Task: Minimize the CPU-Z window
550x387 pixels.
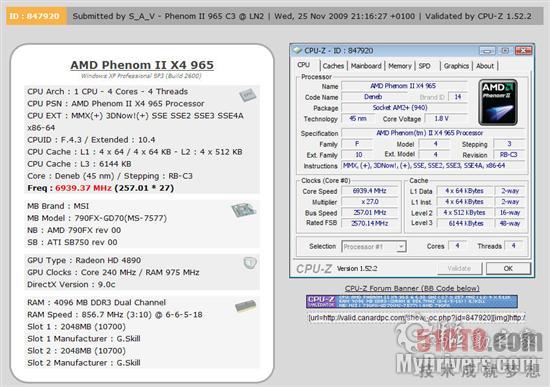Action: coord(487,51)
